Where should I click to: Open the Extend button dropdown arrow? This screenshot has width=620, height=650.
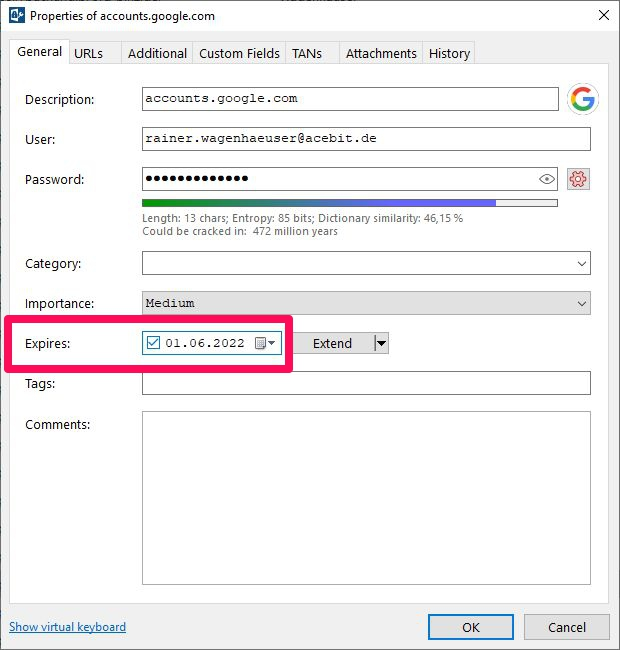tap(381, 343)
